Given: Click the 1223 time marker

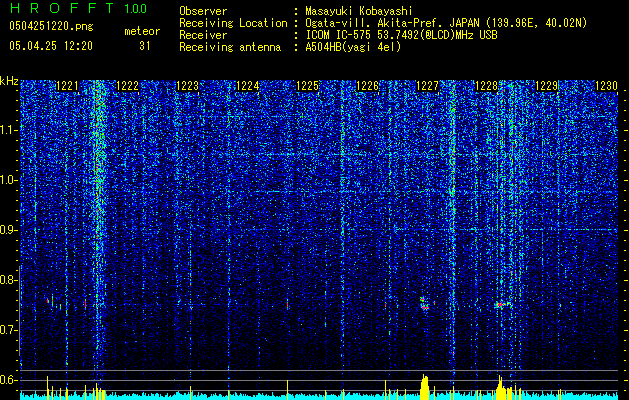Looking at the screenshot, I should pyautogui.click(x=188, y=86).
